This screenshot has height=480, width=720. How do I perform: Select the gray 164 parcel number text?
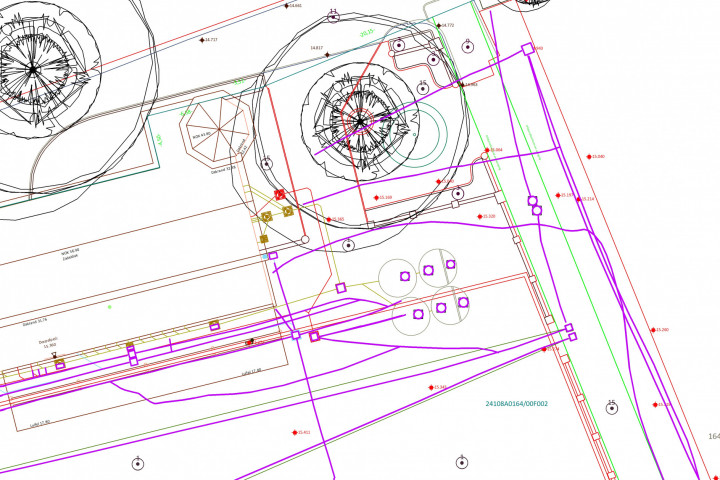click(x=713, y=436)
